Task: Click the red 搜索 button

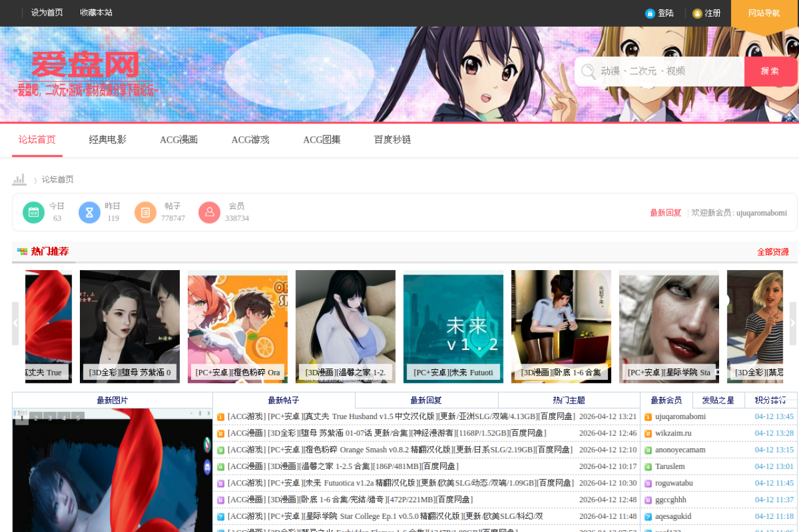Action: click(x=770, y=71)
